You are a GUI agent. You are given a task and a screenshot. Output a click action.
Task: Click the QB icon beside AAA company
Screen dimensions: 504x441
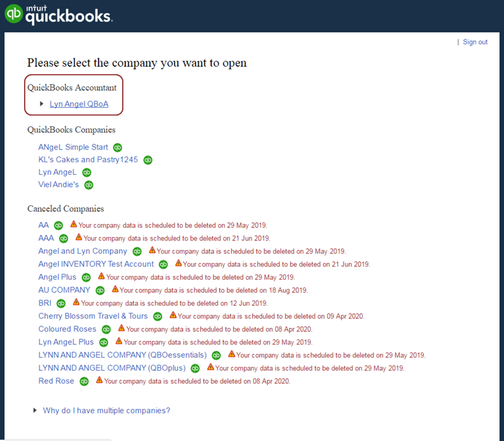tap(64, 238)
